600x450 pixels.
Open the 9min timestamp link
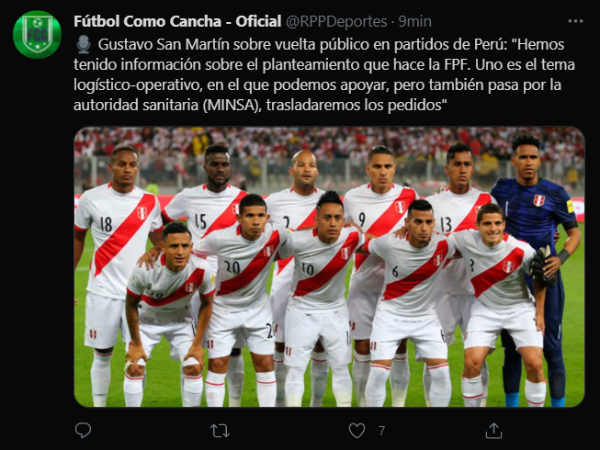tap(415, 22)
